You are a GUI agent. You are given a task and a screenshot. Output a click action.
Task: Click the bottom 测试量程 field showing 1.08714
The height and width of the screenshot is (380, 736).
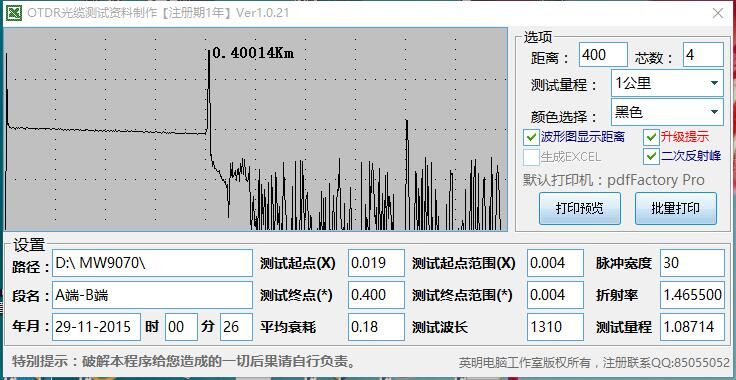pyautogui.click(x=692, y=327)
